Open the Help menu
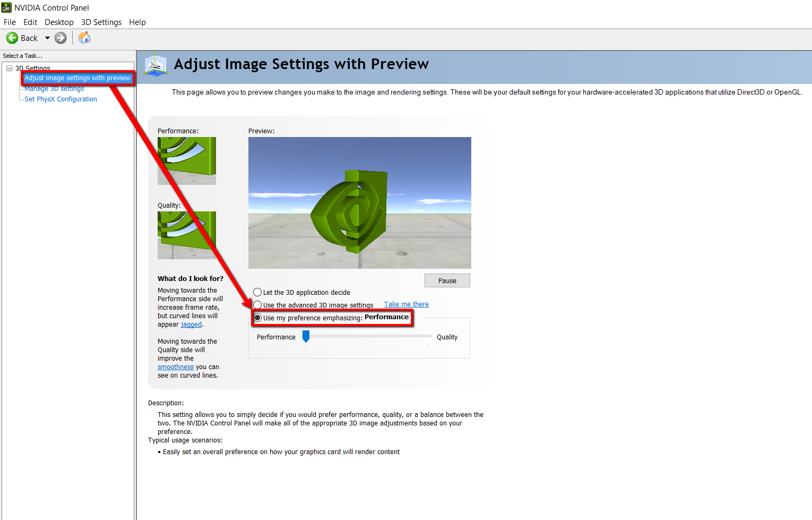The height and width of the screenshot is (520, 812). click(x=137, y=22)
